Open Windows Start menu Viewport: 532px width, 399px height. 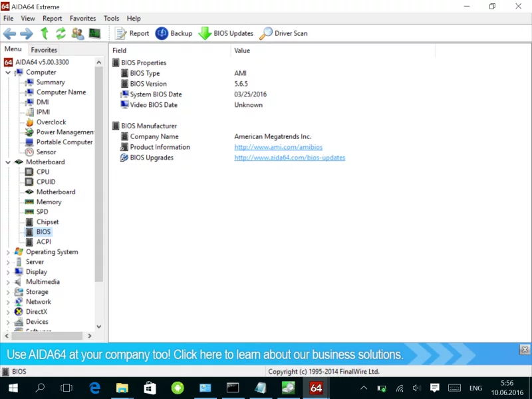click(13, 388)
